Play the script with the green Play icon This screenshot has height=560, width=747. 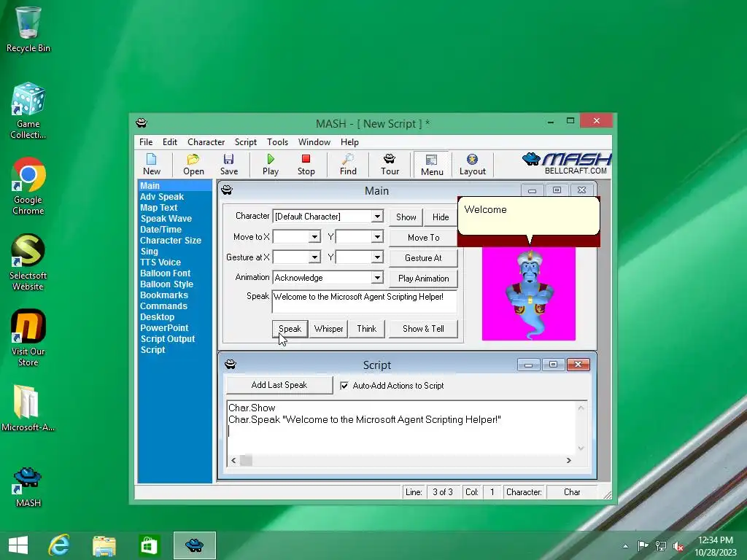(271, 164)
